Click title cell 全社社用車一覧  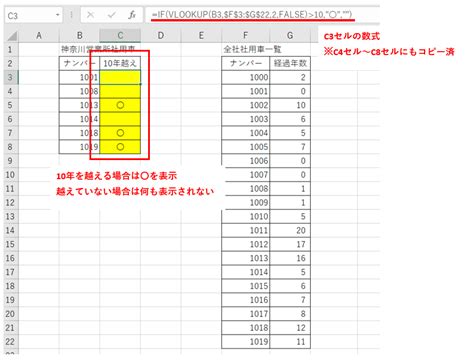click(x=253, y=49)
